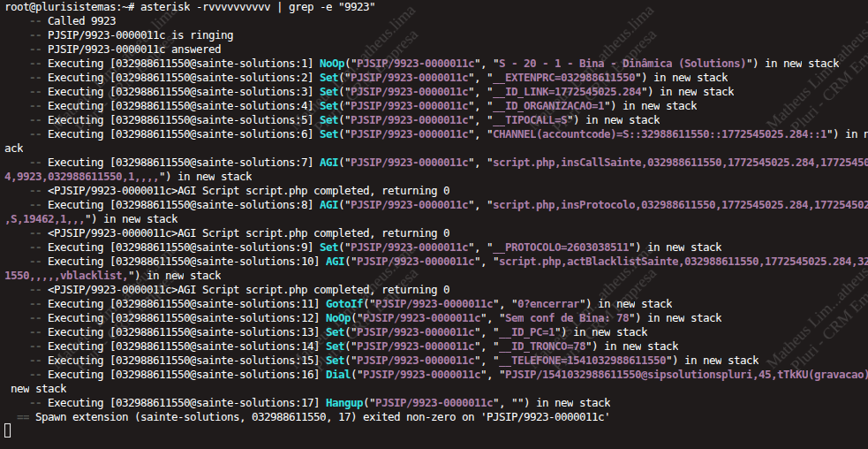Click the grep "9923" command prompt line

(x=190, y=7)
